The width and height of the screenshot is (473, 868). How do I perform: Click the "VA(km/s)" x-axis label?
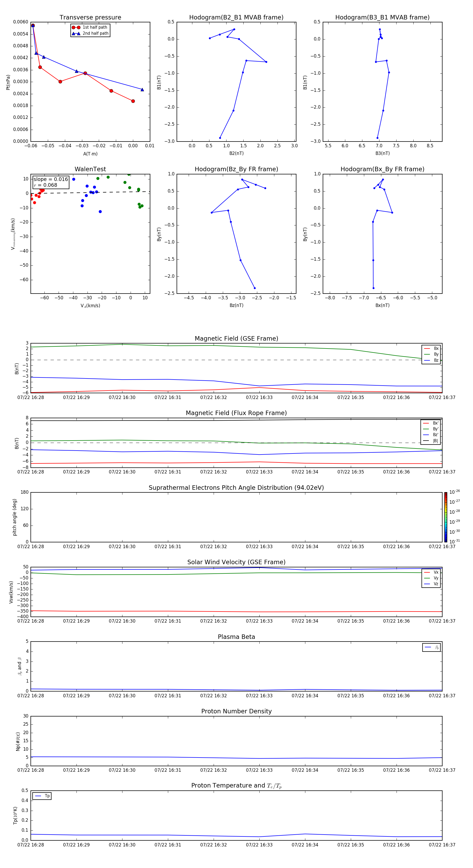pyautogui.click(x=90, y=306)
